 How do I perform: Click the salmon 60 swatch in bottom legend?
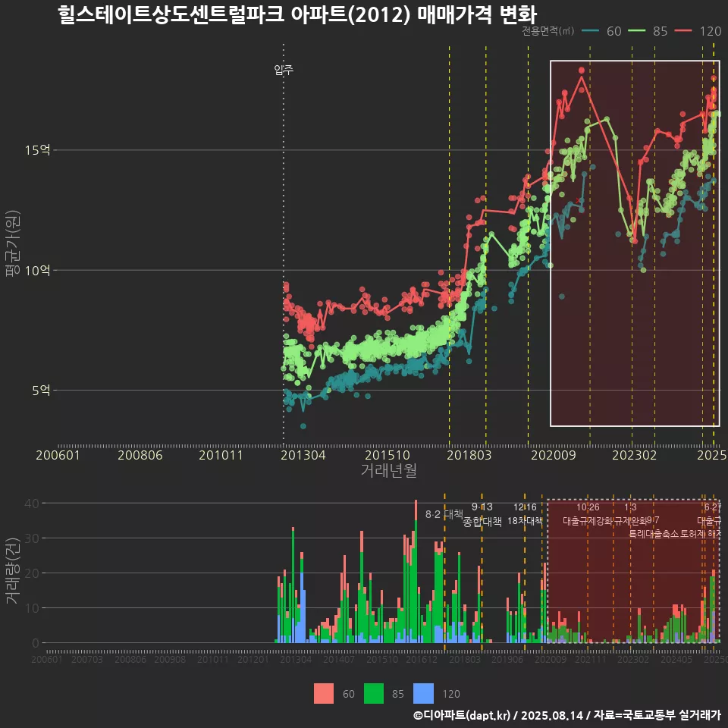click(324, 694)
